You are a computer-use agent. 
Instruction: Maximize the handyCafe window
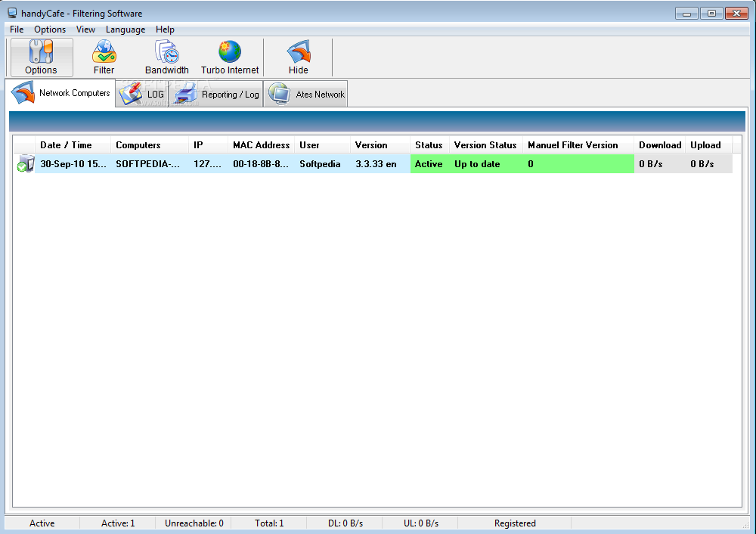point(711,14)
